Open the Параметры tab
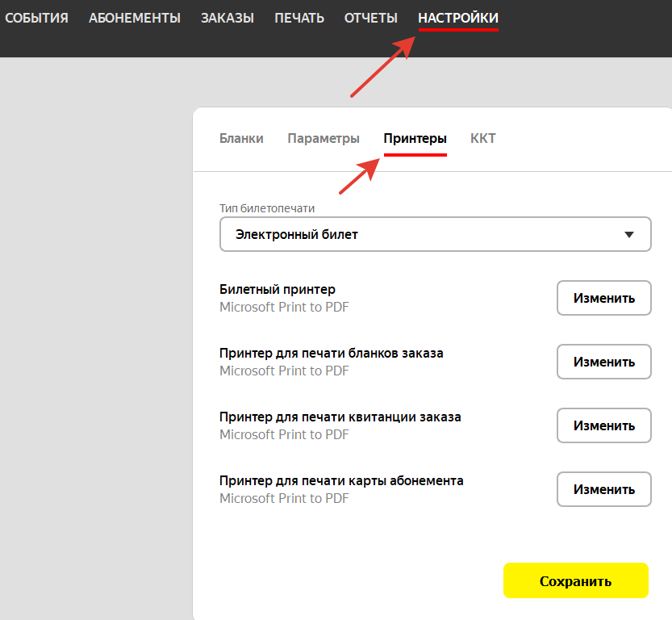Screen dimensions: 672x620 click(323, 139)
